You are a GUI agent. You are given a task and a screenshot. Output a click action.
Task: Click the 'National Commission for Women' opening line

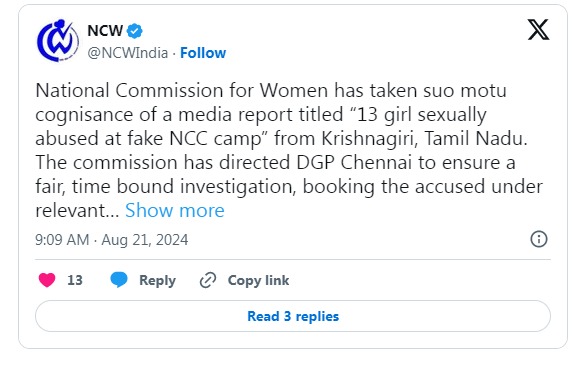271,91
